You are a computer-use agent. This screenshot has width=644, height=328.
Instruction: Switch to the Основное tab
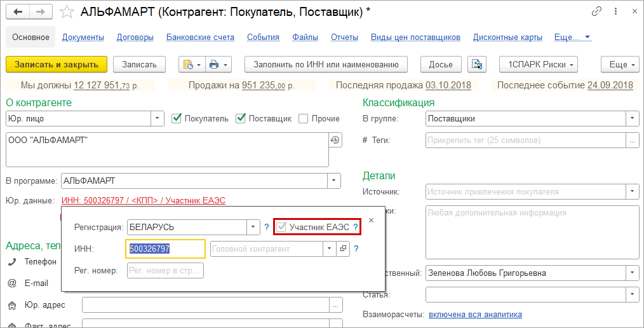(30, 38)
